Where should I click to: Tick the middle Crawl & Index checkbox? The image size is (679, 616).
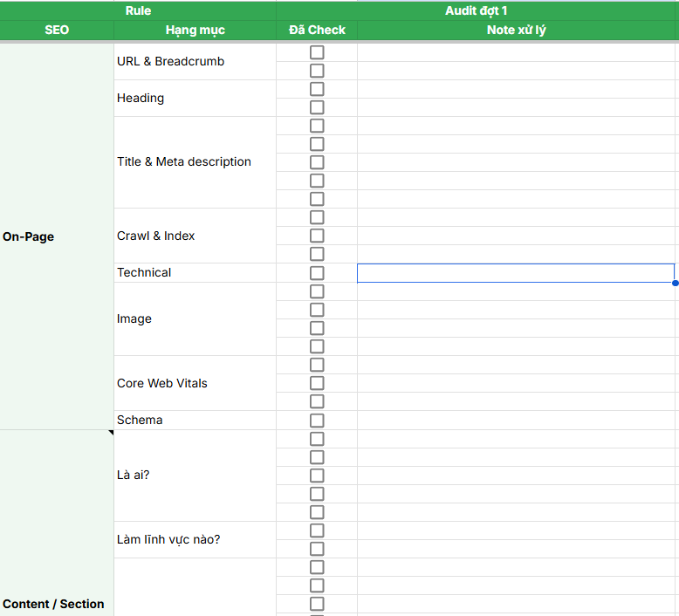317,236
